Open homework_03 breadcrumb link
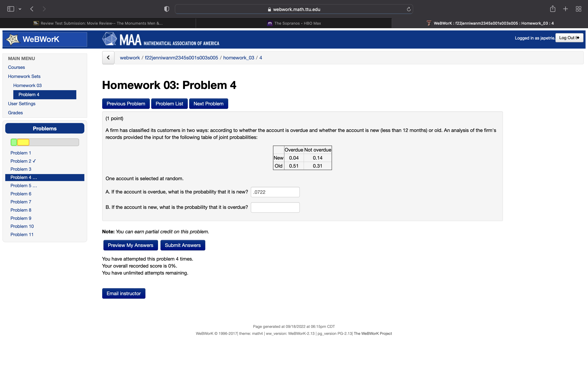This screenshot has width=588, height=367. (x=238, y=58)
